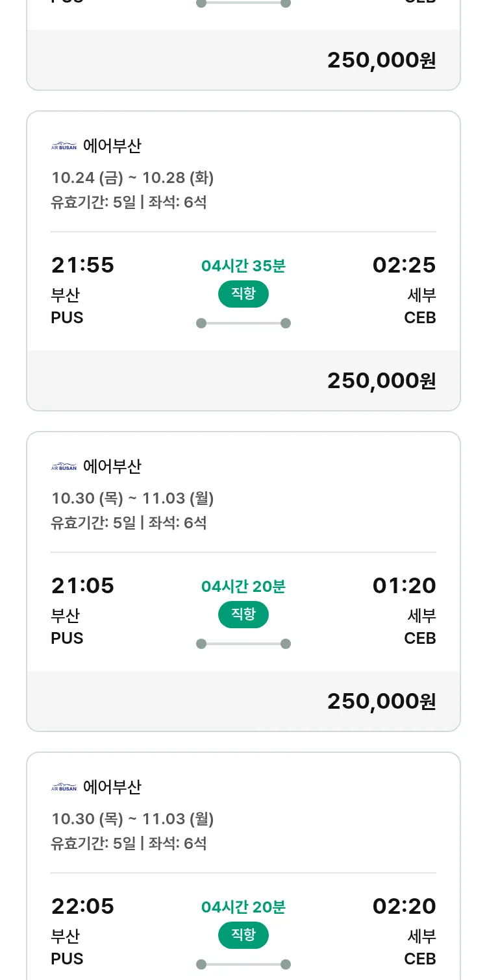Viewport: 487px width, 980px height.
Task: Select the 250,000원 price of the 21:05 flight
Action: [381, 702]
